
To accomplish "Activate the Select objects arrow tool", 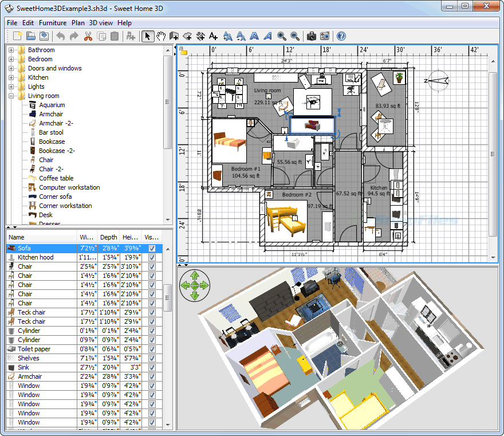I will [x=148, y=36].
